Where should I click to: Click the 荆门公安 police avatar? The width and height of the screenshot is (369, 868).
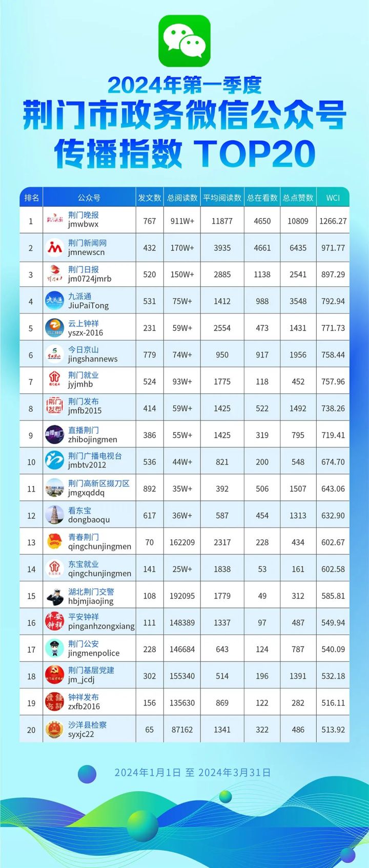point(55,649)
